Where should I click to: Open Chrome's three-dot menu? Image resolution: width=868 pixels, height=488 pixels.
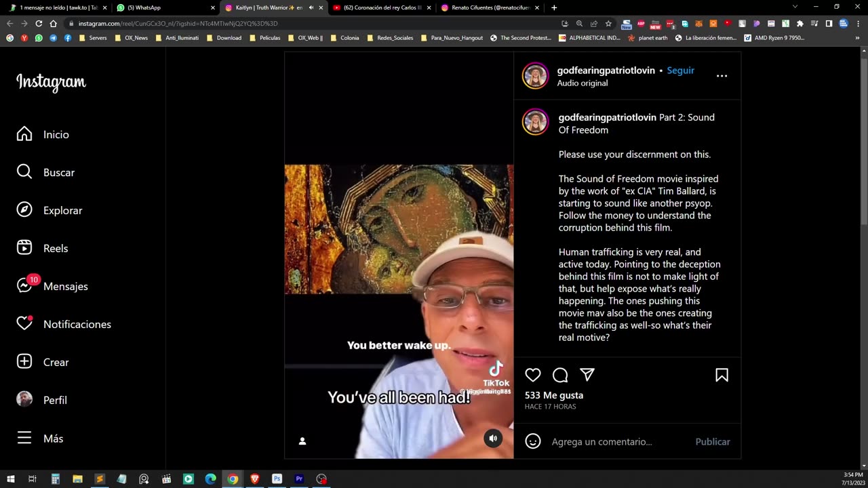point(858,23)
